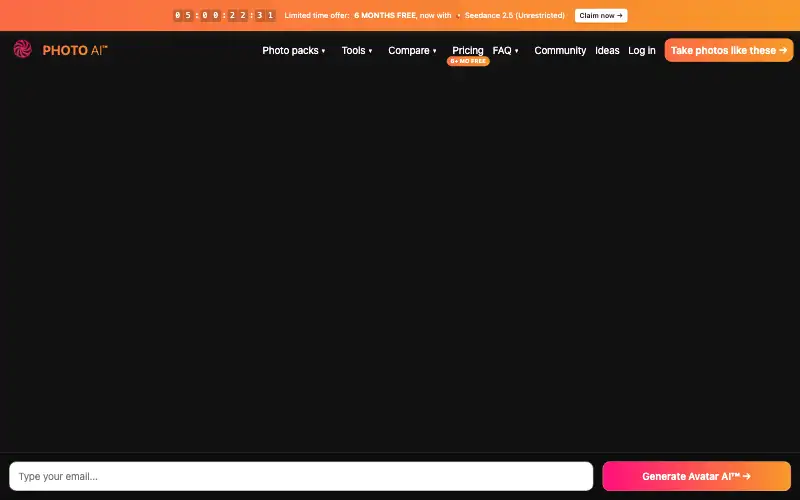Open the Pricing page
The width and height of the screenshot is (800, 500).
pyautogui.click(x=467, y=50)
